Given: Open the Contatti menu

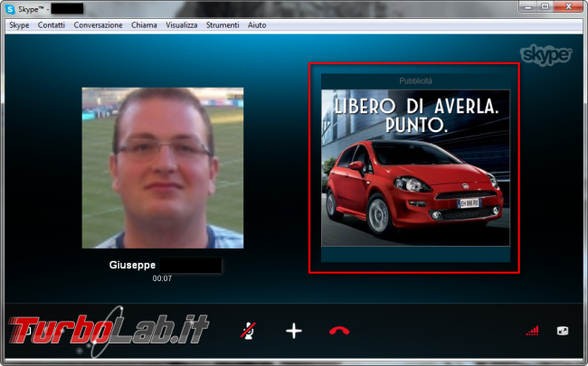Looking at the screenshot, I should pos(52,25).
